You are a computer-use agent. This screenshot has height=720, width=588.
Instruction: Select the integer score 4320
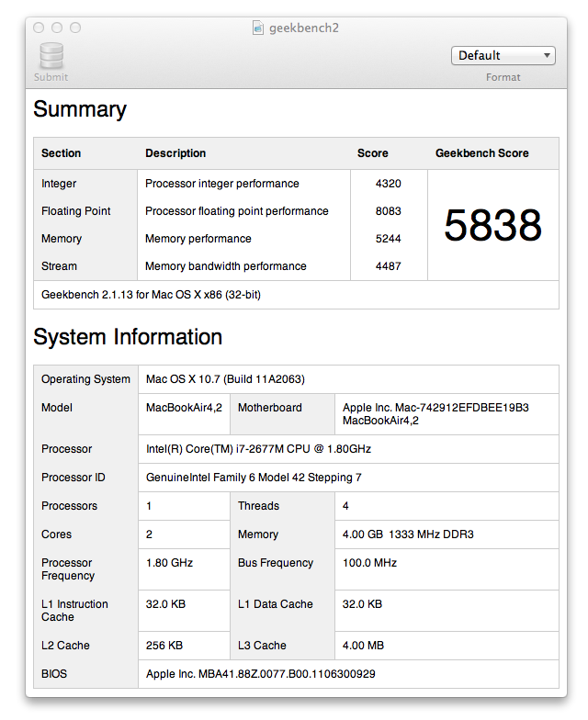[x=388, y=184]
